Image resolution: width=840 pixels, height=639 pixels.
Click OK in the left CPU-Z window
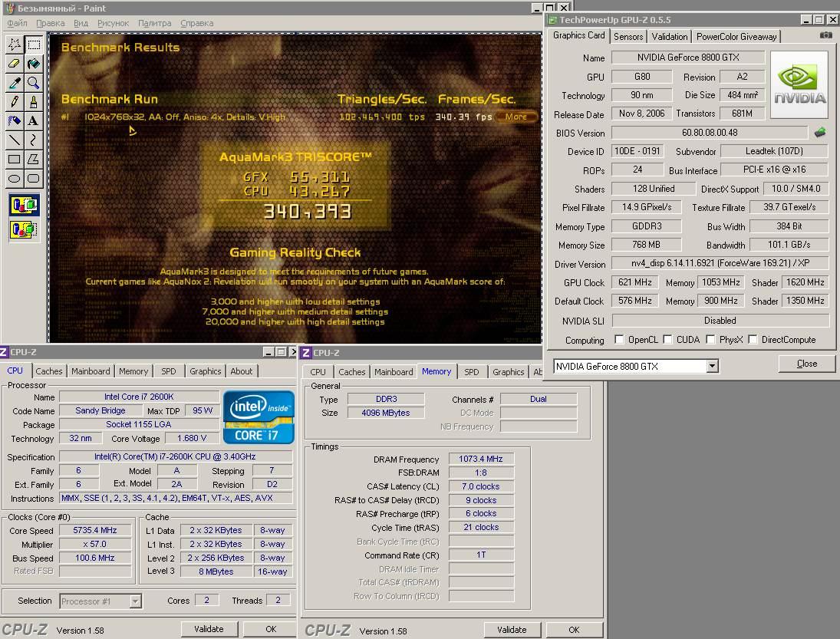pos(271,629)
